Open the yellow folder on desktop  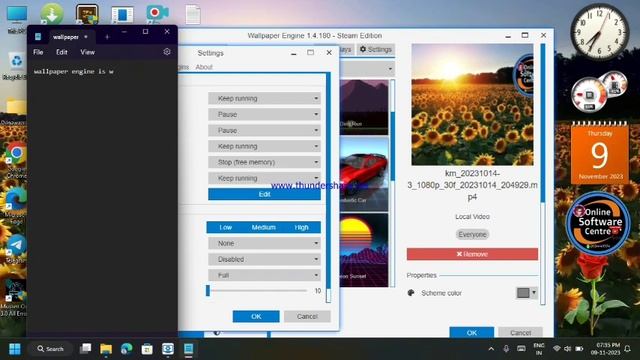click(16, 107)
